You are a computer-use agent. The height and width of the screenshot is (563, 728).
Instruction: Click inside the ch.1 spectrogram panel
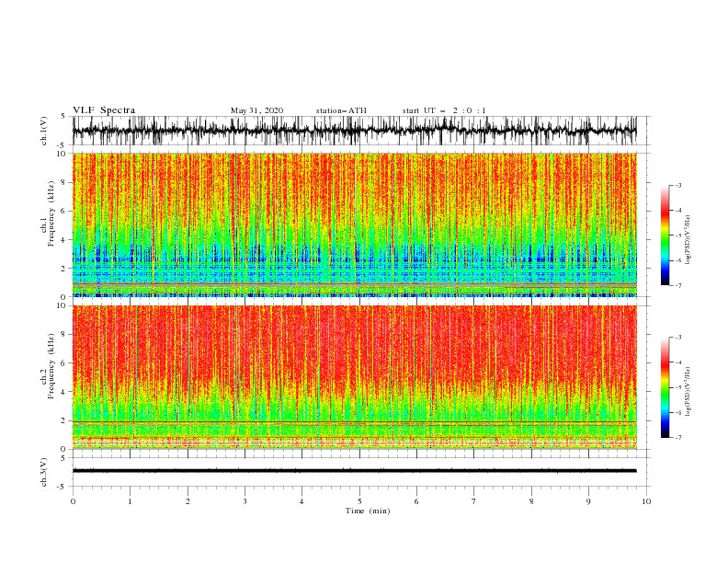[354, 224]
